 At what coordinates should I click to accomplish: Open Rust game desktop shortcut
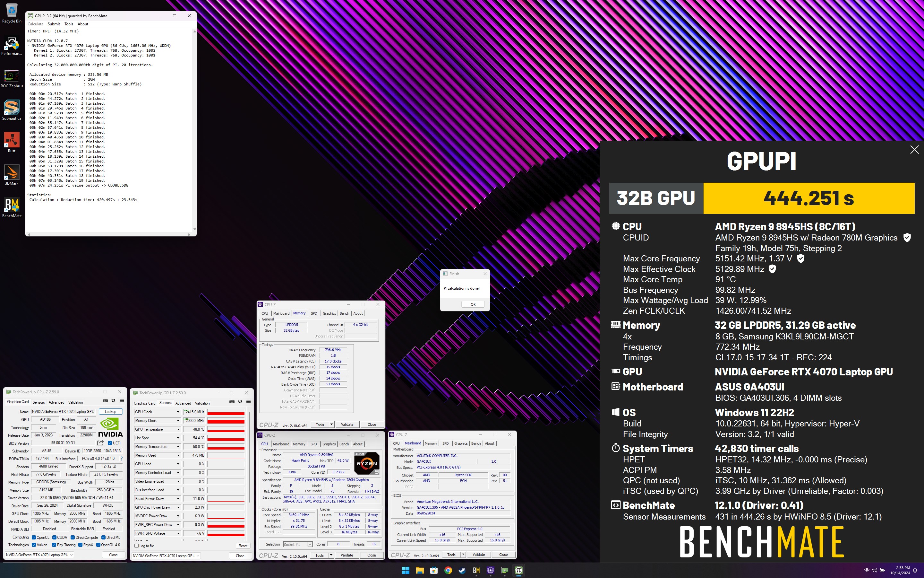tap(12, 143)
